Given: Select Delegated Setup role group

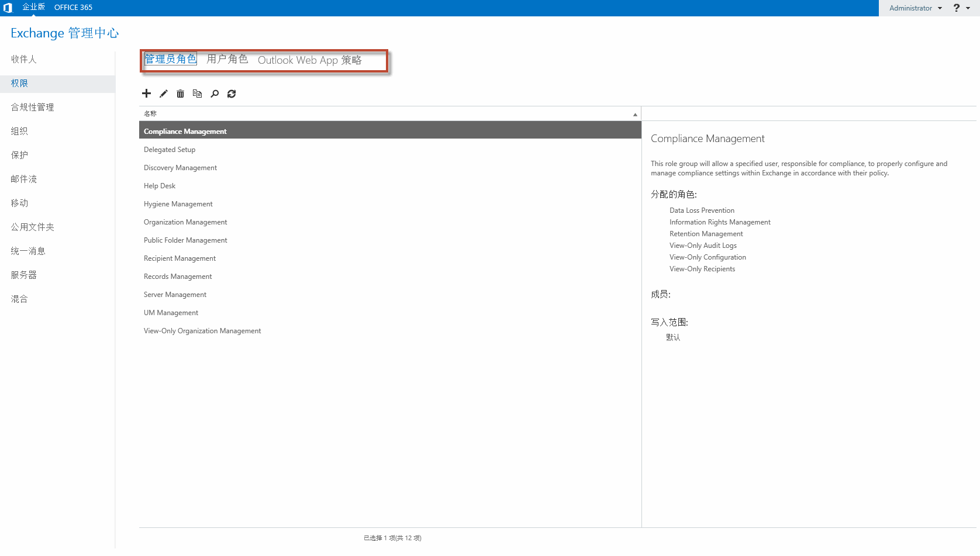Looking at the screenshot, I should tap(390, 150).
